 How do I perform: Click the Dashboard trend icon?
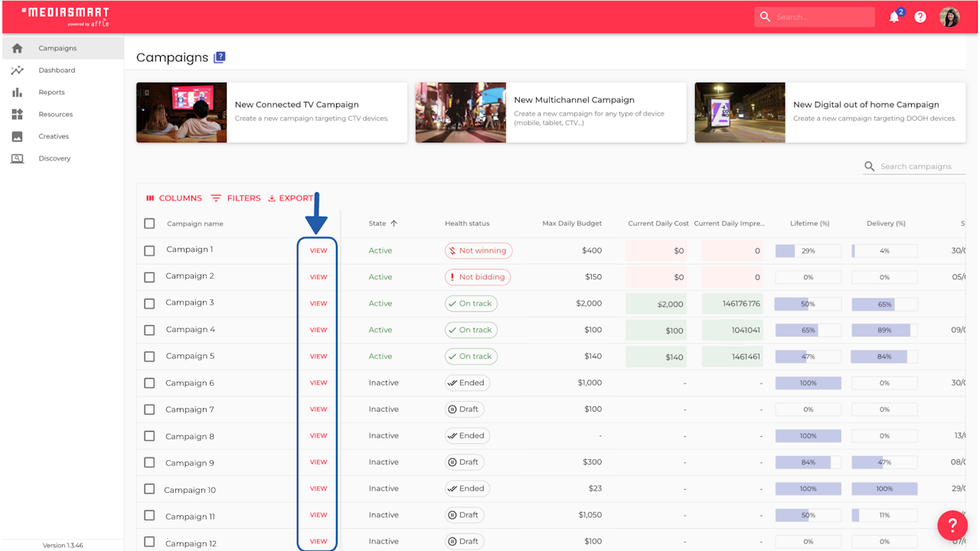[17, 70]
